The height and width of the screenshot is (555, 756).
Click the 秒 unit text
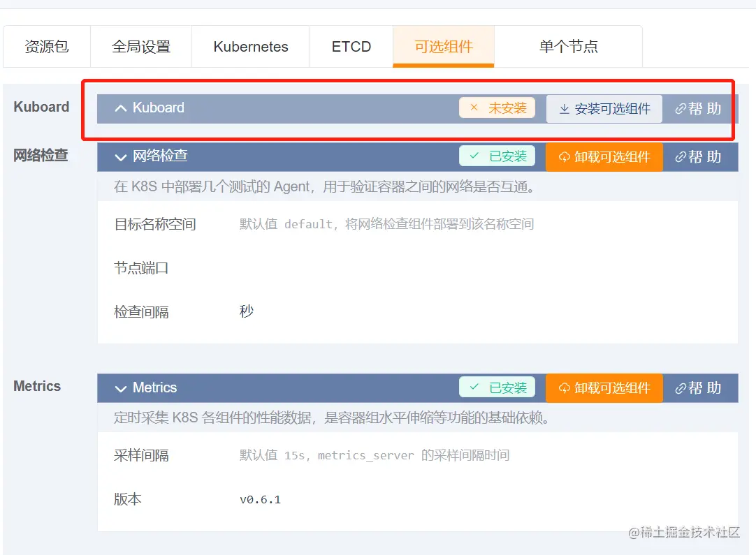click(x=247, y=311)
